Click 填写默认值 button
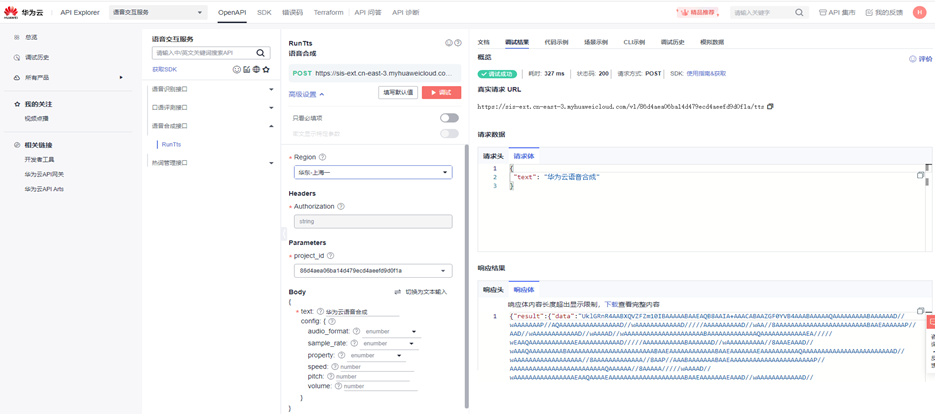Image resolution: width=935 pixels, height=414 pixels. 398,92
